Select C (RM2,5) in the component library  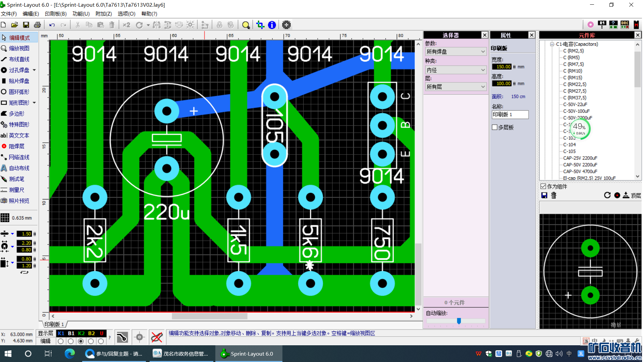pos(574,51)
